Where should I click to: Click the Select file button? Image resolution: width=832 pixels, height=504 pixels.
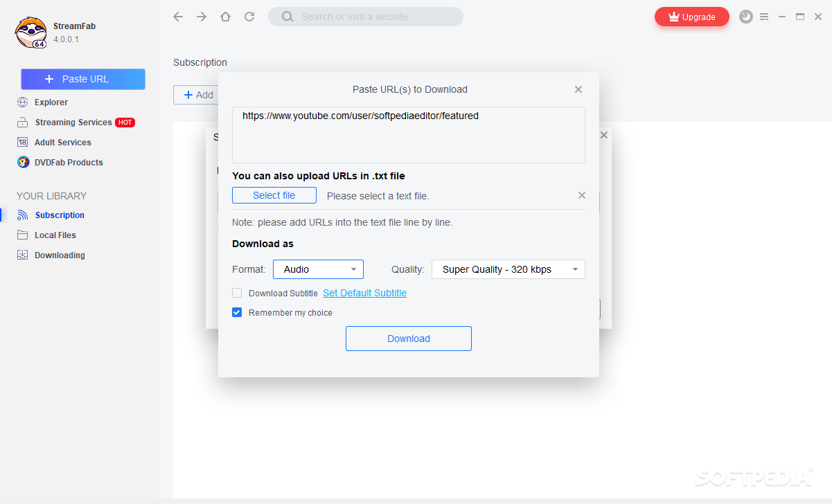(x=274, y=195)
